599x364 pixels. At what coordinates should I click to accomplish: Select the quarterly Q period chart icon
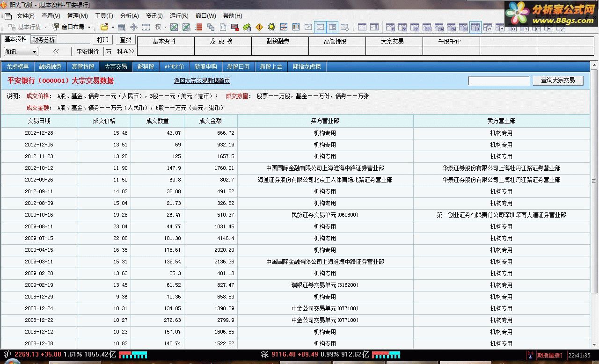point(512,28)
